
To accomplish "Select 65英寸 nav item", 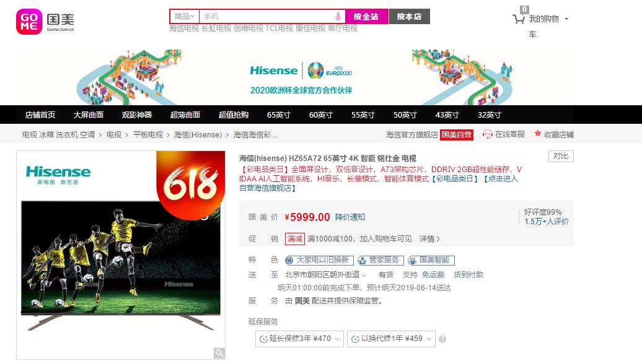I will tap(278, 115).
